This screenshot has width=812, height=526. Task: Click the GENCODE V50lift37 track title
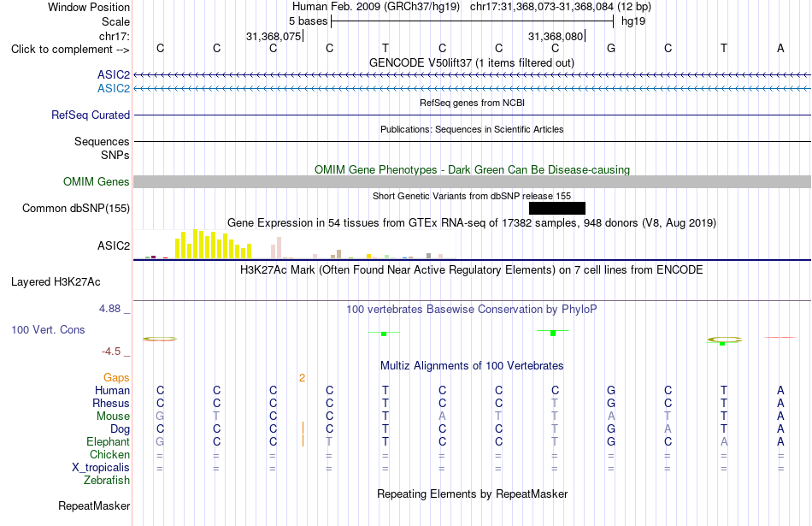pyautogui.click(x=472, y=62)
